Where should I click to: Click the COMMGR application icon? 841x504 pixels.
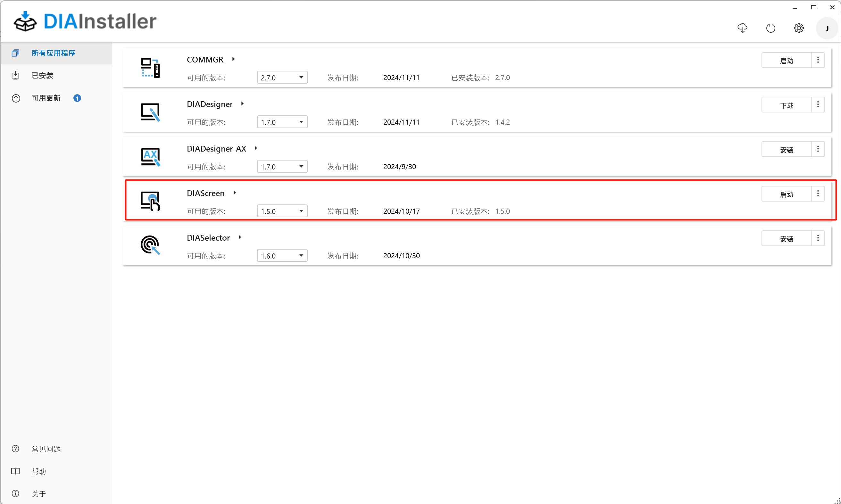[x=150, y=68]
